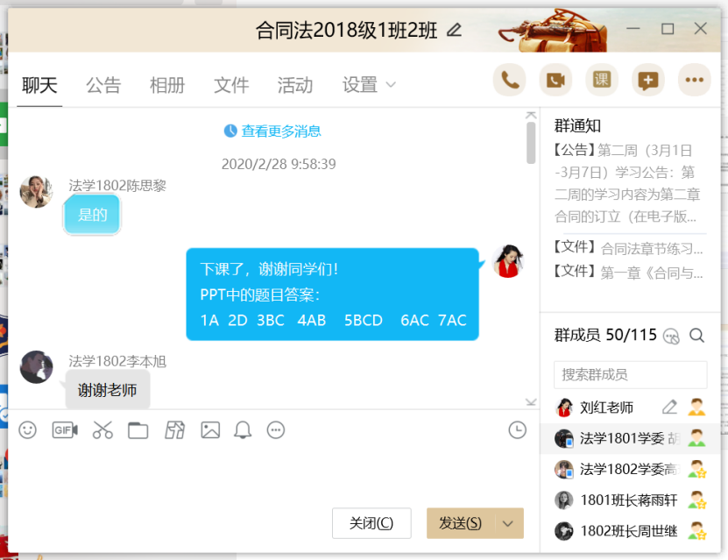The height and width of the screenshot is (560, 728).
Task: Open send options arrow next to 发送
Action: point(508,524)
